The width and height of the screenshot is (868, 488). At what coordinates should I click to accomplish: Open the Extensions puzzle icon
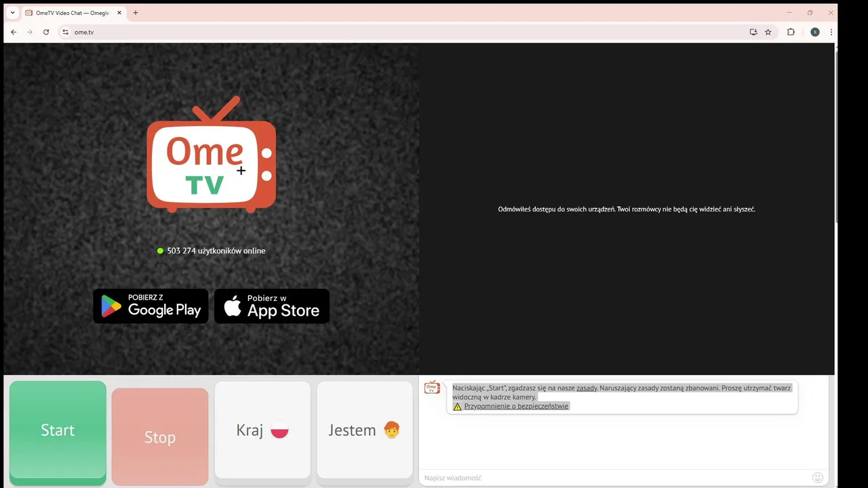791,32
